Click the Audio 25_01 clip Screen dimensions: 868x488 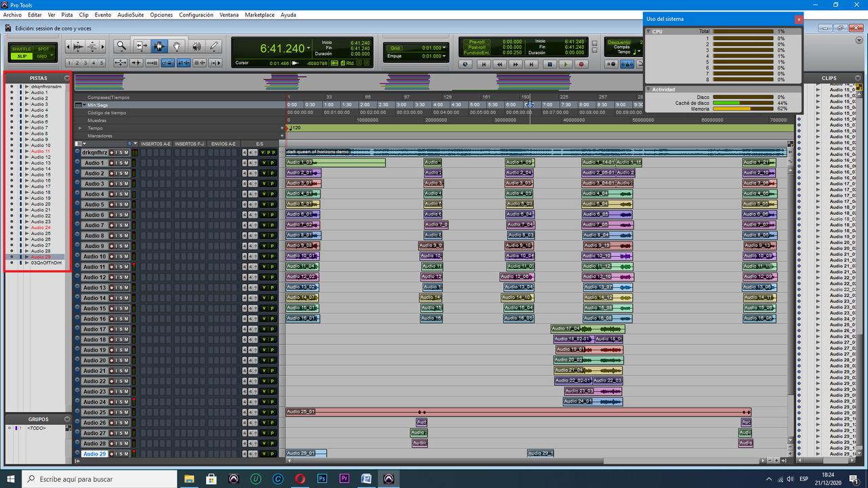coord(519,412)
